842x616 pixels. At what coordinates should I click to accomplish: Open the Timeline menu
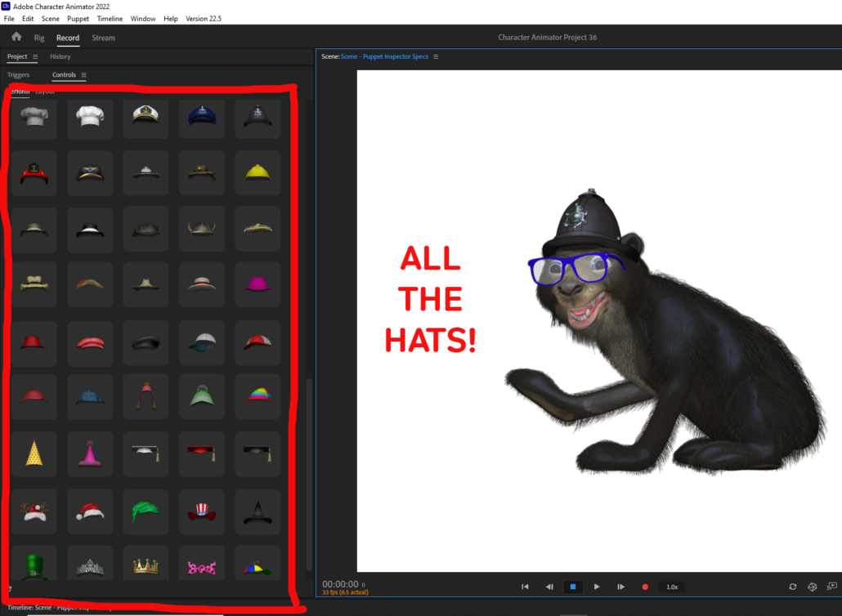point(110,19)
